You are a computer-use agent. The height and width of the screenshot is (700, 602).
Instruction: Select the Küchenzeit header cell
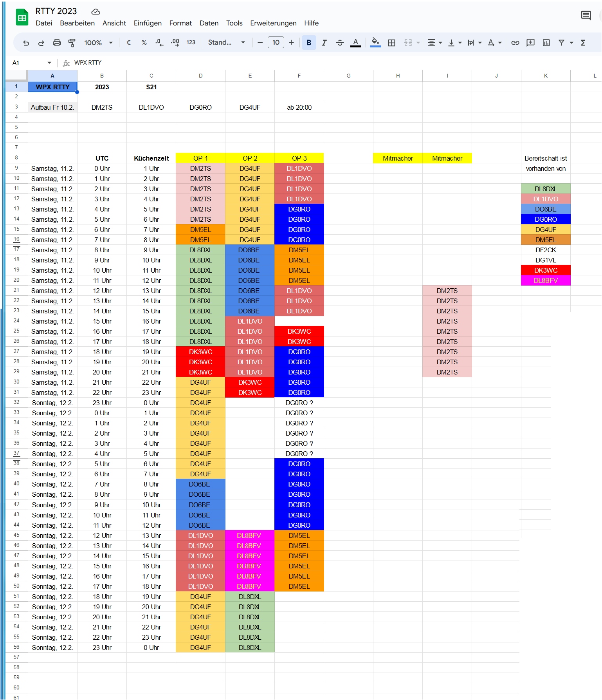[151, 158]
